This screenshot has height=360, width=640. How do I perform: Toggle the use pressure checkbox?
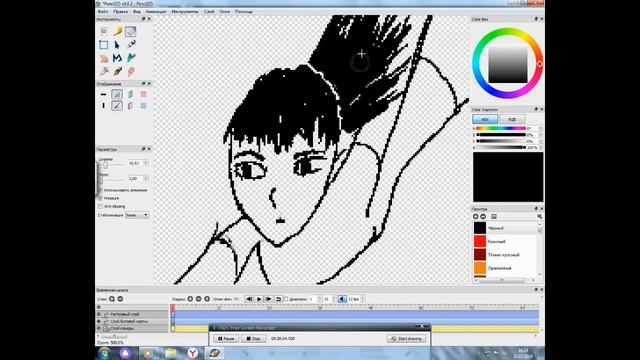100,198
